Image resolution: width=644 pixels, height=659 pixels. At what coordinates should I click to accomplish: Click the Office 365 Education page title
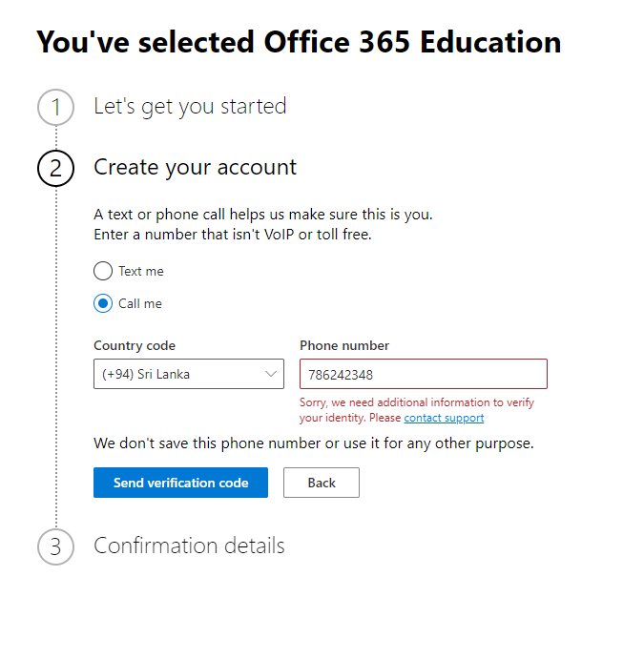(x=299, y=42)
